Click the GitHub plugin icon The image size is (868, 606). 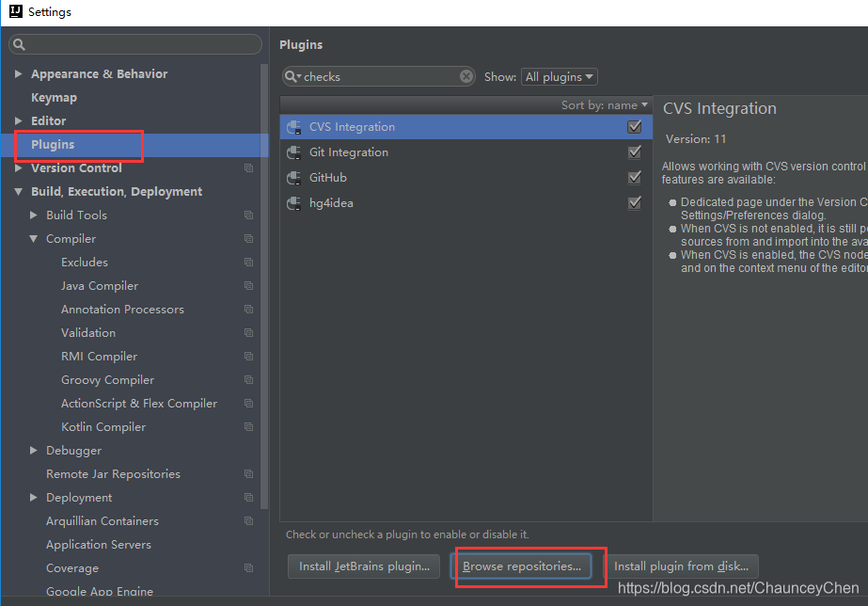pyautogui.click(x=294, y=178)
